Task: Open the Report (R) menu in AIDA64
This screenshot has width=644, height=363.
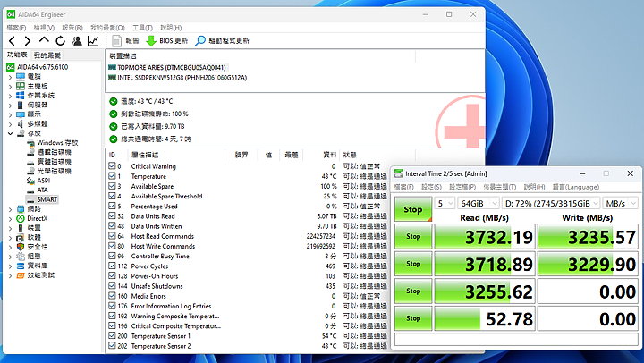Action: pos(72,28)
